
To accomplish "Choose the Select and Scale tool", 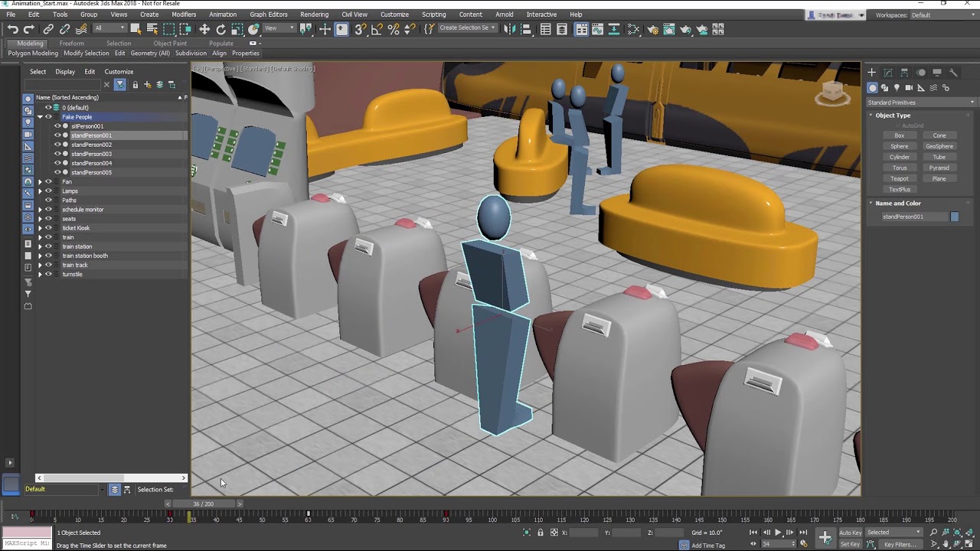I will point(237,29).
